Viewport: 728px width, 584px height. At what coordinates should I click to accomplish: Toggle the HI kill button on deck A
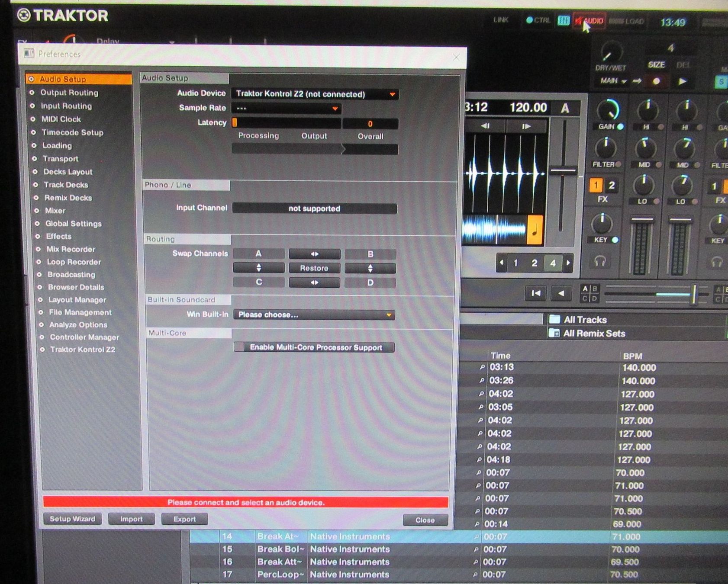tap(660, 127)
